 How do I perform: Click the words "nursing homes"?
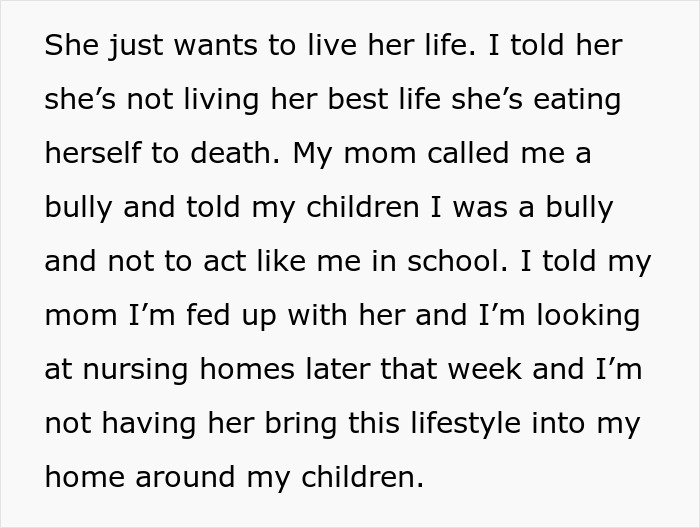[x=188, y=370]
